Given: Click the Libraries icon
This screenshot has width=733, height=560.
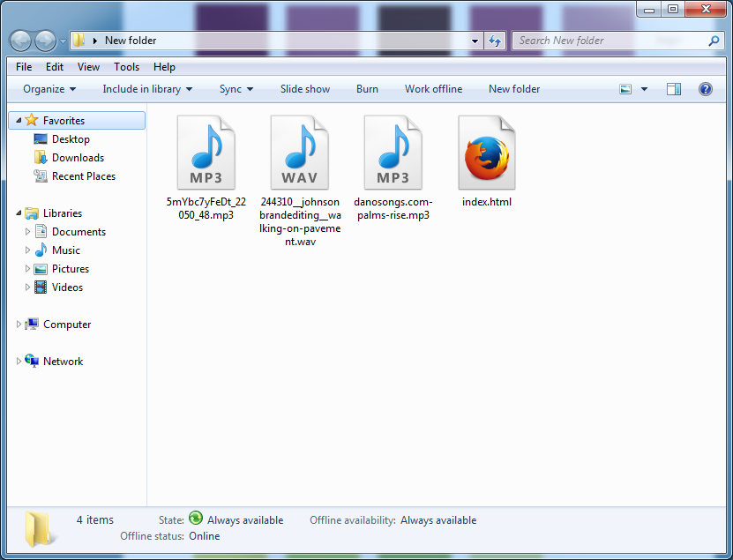Looking at the screenshot, I should 32,213.
